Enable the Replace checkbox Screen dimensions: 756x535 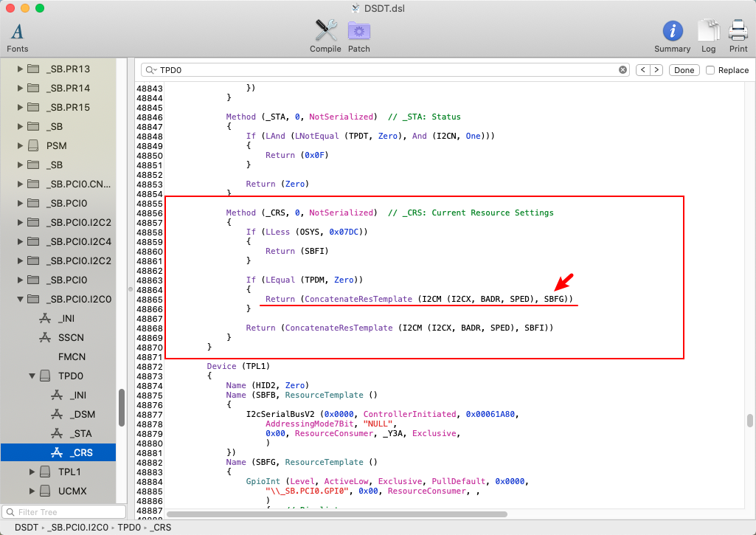coord(710,70)
